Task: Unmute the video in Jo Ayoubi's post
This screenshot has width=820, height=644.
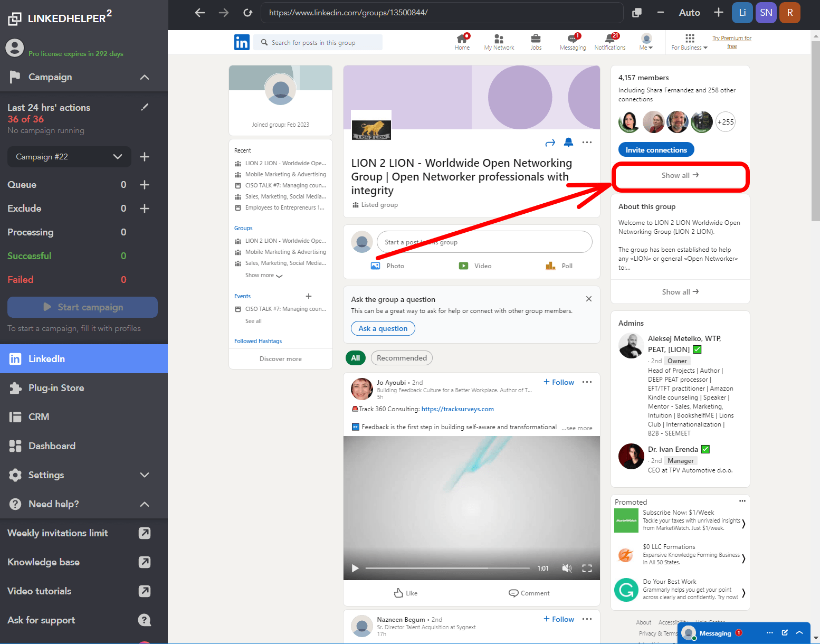Action: (x=567, y=568)
